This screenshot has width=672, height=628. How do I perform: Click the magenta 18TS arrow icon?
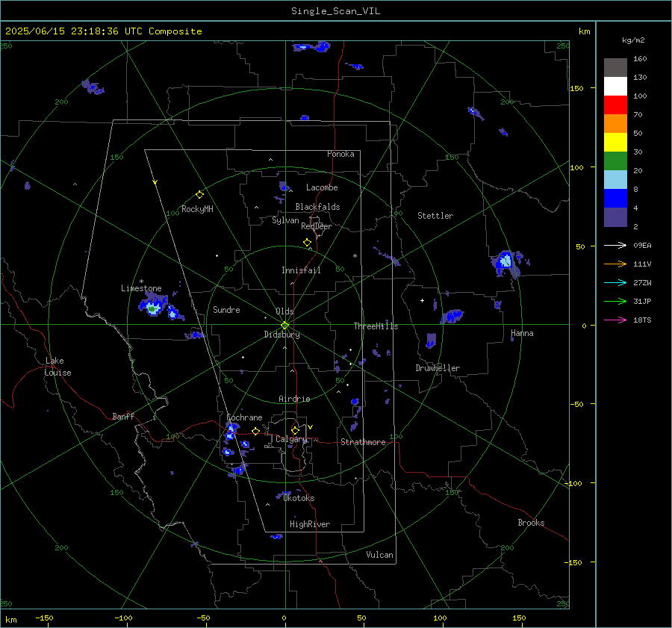[615, 320]
